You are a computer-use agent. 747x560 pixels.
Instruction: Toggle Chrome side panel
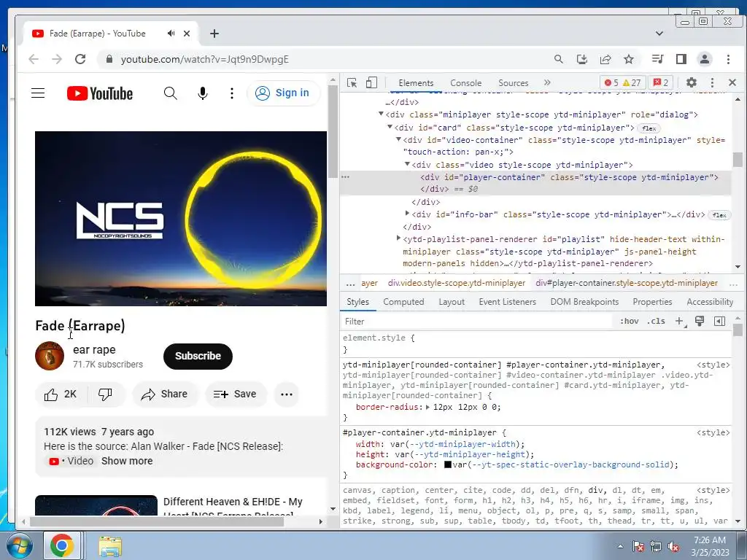[681, 59]
